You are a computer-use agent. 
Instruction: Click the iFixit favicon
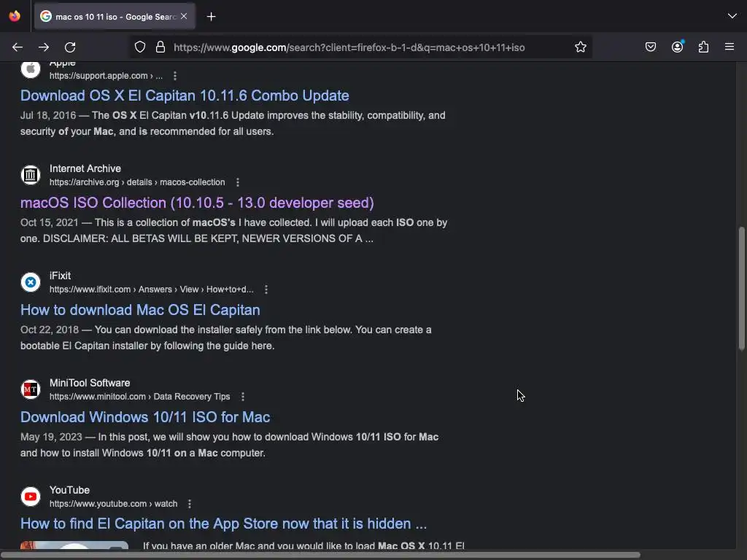(x=31, y=282)
